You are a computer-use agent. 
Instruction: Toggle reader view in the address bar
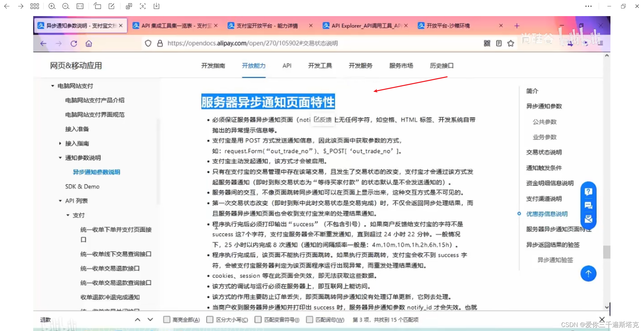point(499,43)
